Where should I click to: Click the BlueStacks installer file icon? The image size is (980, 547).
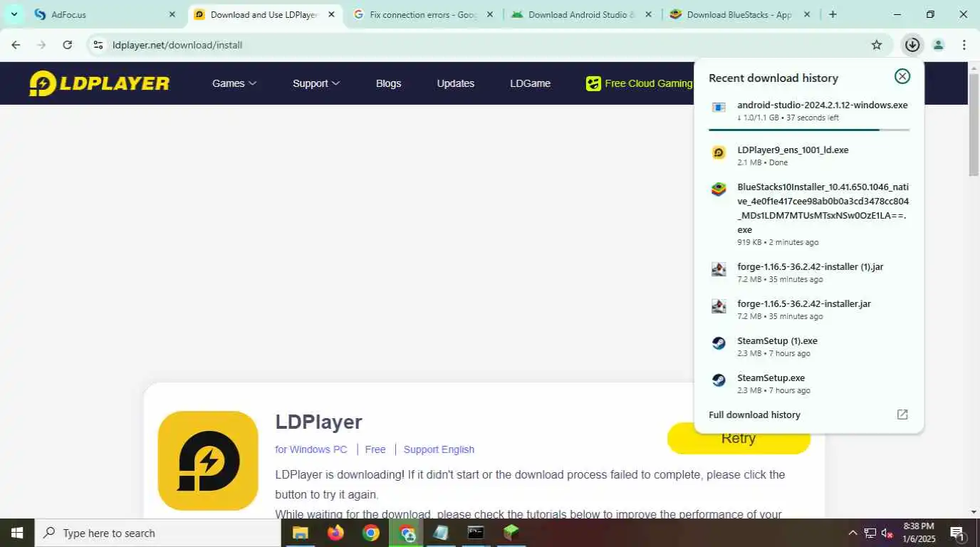coord(719,189)
